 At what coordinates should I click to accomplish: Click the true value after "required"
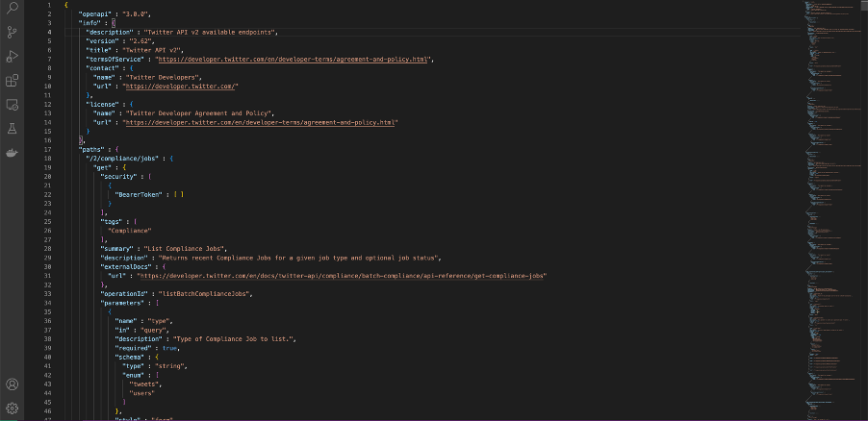point(168,349)
